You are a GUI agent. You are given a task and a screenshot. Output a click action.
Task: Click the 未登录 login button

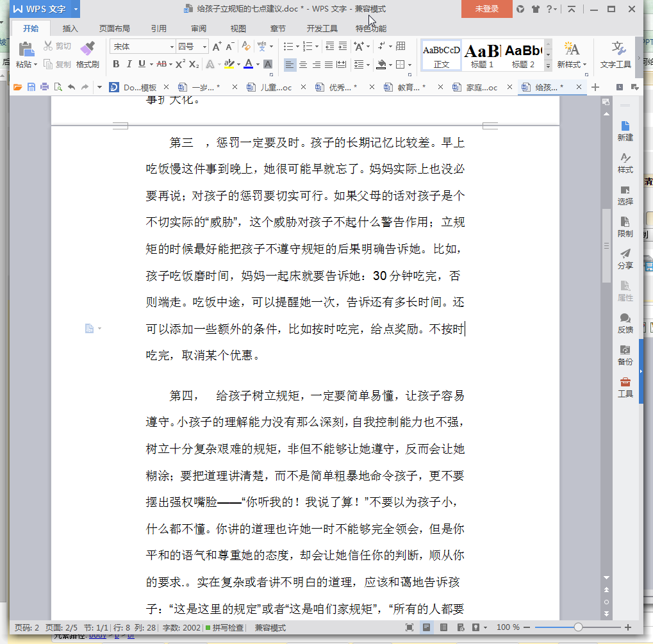tap(487, 9)
